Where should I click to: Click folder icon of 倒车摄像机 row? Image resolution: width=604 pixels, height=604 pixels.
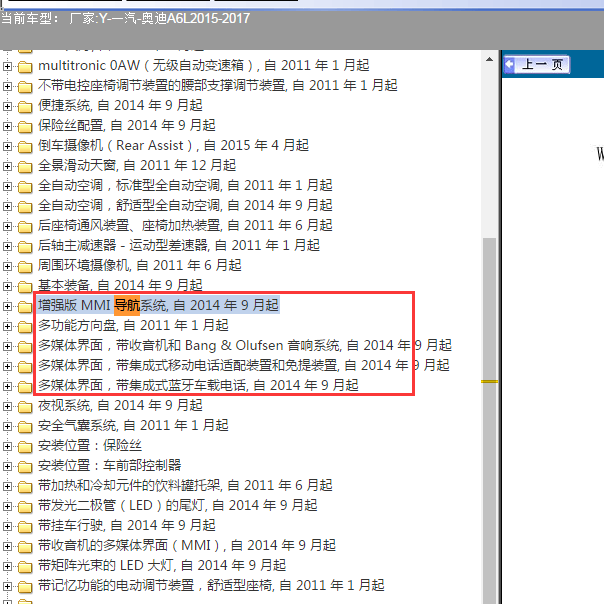25,146
